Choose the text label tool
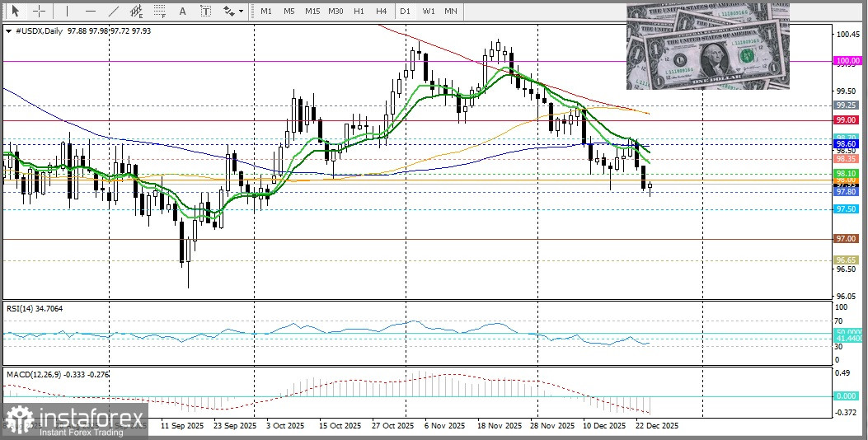Image resolution: width=868 pixels, height=440 pixels. [206, 12]
